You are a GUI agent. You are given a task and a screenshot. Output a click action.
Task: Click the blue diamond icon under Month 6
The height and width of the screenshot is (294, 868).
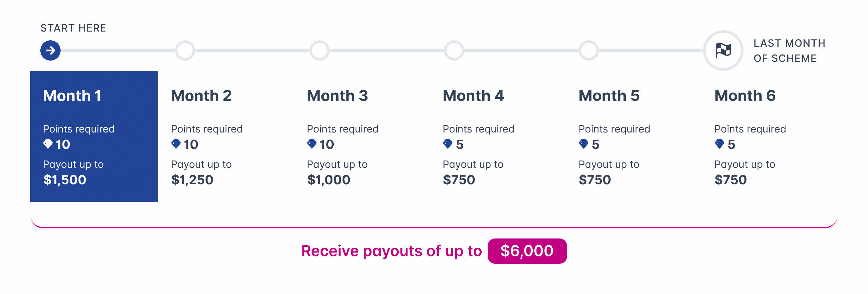point(719,144)
